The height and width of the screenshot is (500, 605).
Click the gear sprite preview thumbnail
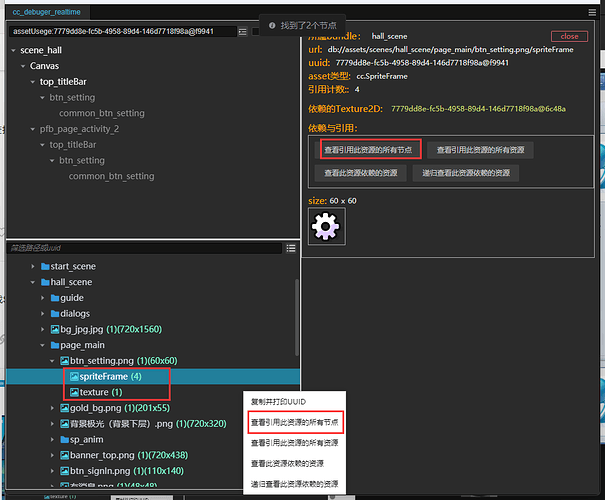[x=326, y=226]
